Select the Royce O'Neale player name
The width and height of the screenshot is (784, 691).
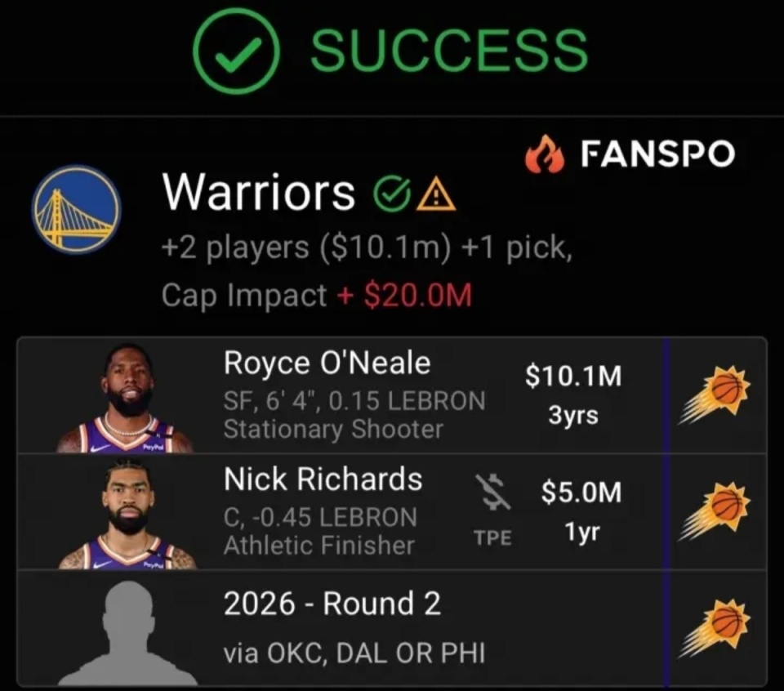(x=327, y=363)
